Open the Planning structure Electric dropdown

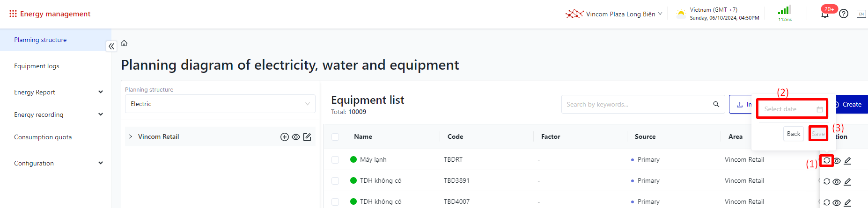tap(220, 104)
